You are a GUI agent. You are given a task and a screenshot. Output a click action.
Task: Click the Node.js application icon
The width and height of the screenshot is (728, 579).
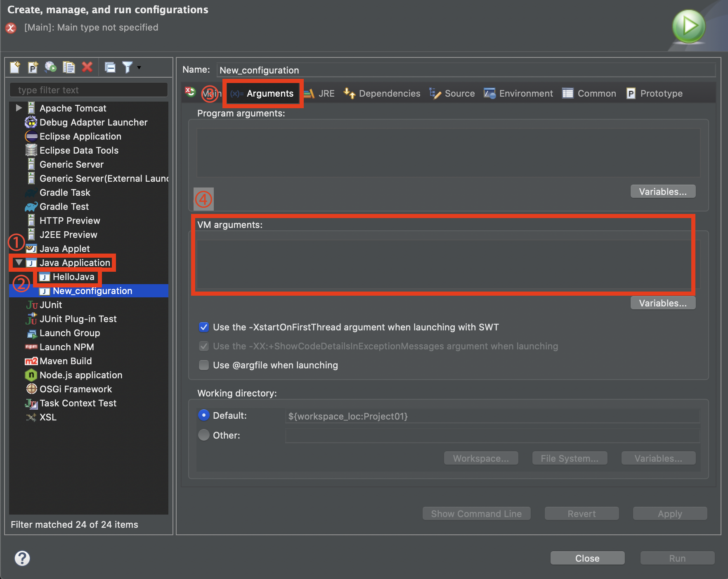pos(31,375)
